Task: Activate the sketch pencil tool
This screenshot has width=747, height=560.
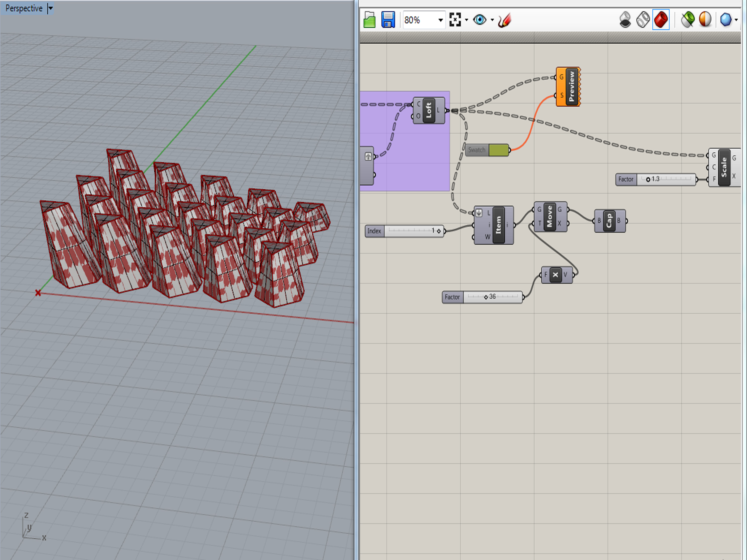Action: [504, 20]
